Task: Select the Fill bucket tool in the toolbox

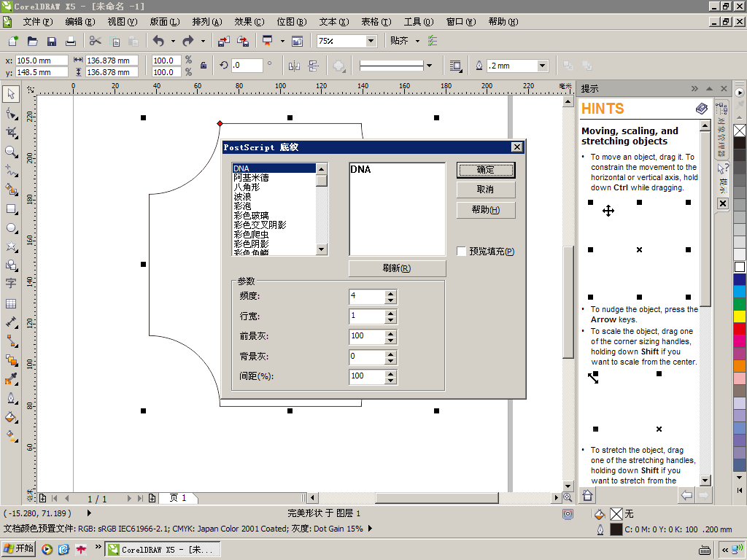Action: [x=11, y=418]
